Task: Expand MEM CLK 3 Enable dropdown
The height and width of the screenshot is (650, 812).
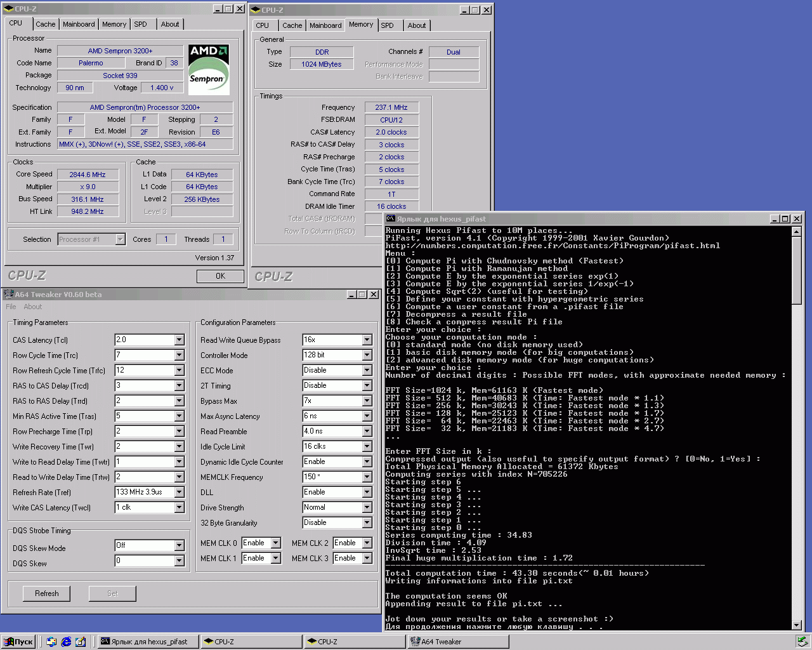Action: [367, 559]
